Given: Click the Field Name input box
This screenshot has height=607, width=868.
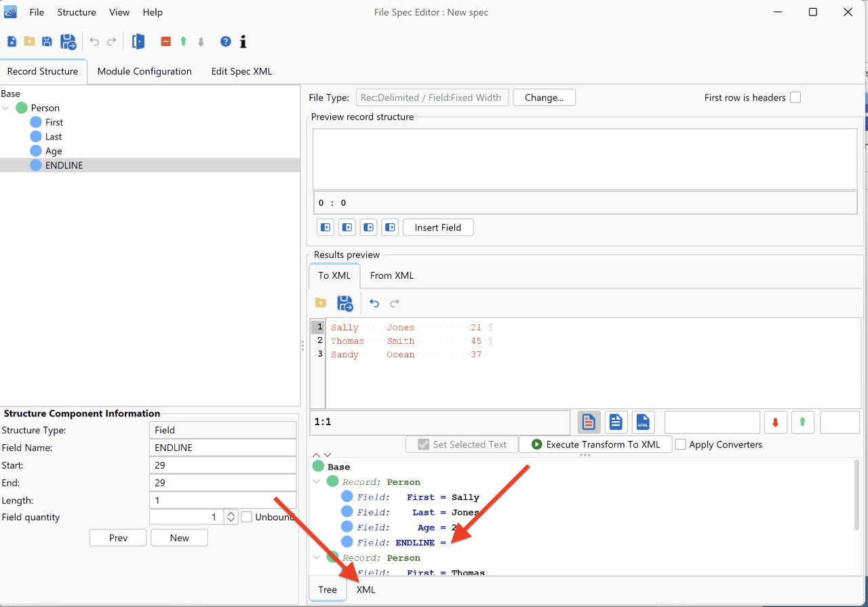Looking at the screenshot, I should (222, 448).
